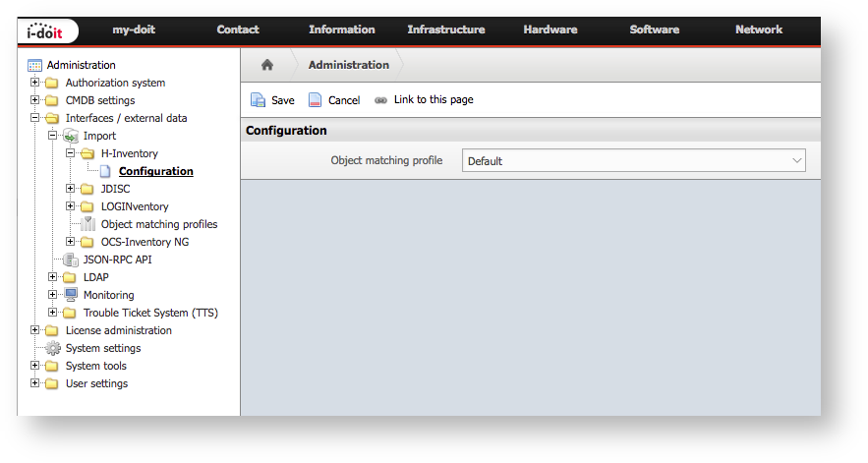
Task: Collapse the H-Inventory tree node
Action: 71,153
